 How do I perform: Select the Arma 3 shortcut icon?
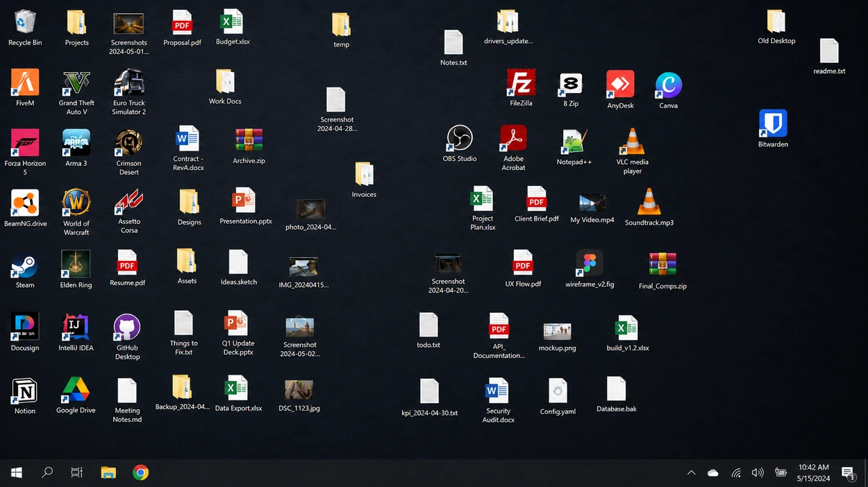click(76, 142)
